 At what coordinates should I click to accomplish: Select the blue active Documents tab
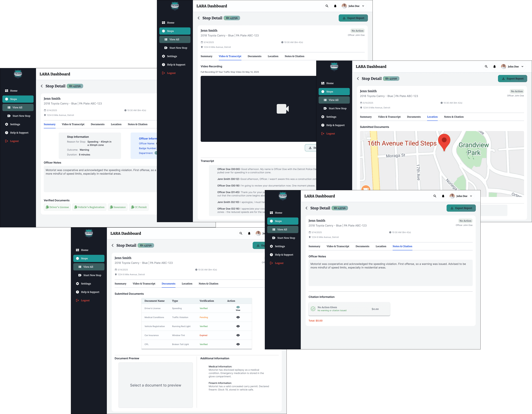point(168,284)
